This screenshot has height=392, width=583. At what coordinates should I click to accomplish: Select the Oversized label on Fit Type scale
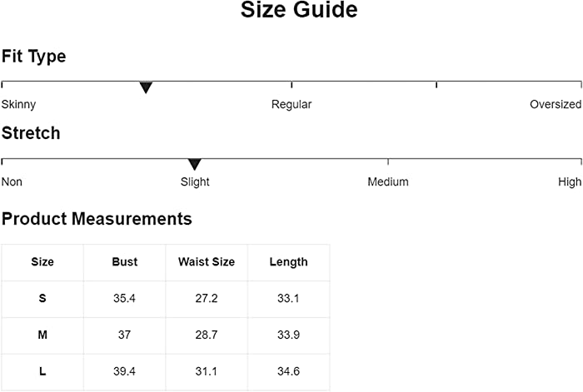coord(556,104)
